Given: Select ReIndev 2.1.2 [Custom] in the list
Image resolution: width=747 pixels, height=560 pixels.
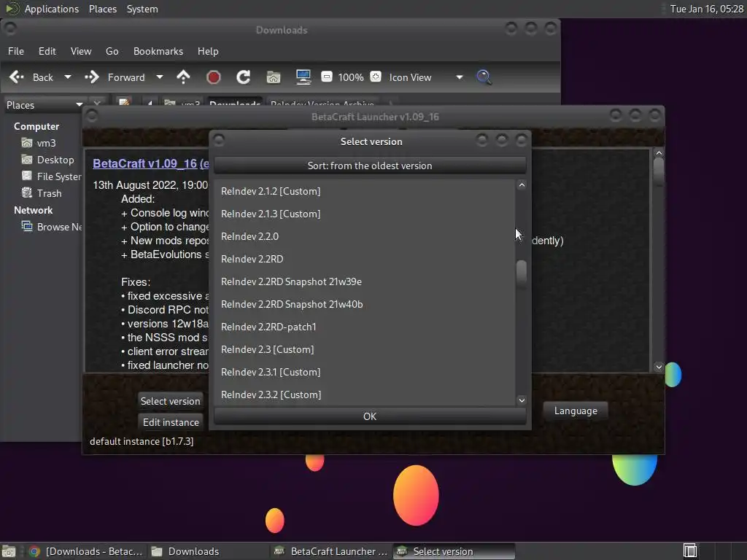Looking at the screenshot, I should pyautogui.click(x=365, y=192).
